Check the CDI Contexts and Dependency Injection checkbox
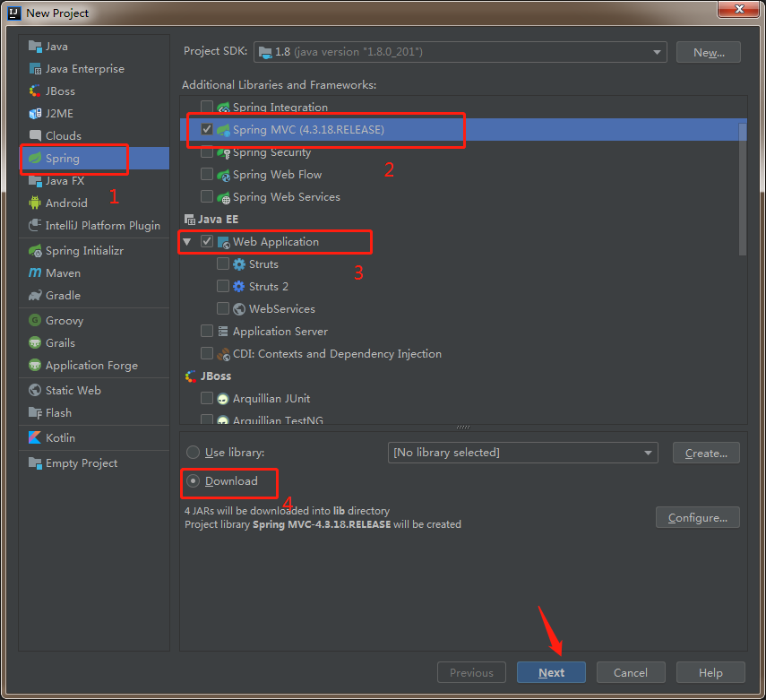766x700 pixels. [207, 353]
